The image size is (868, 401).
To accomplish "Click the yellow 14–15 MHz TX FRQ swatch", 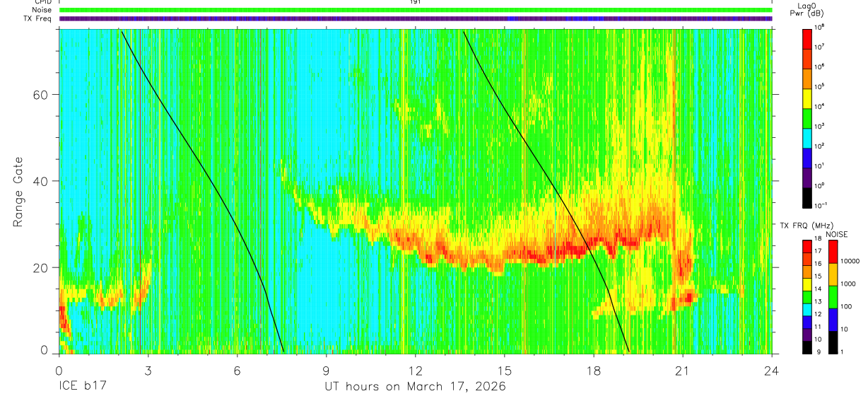I will 808,284.
